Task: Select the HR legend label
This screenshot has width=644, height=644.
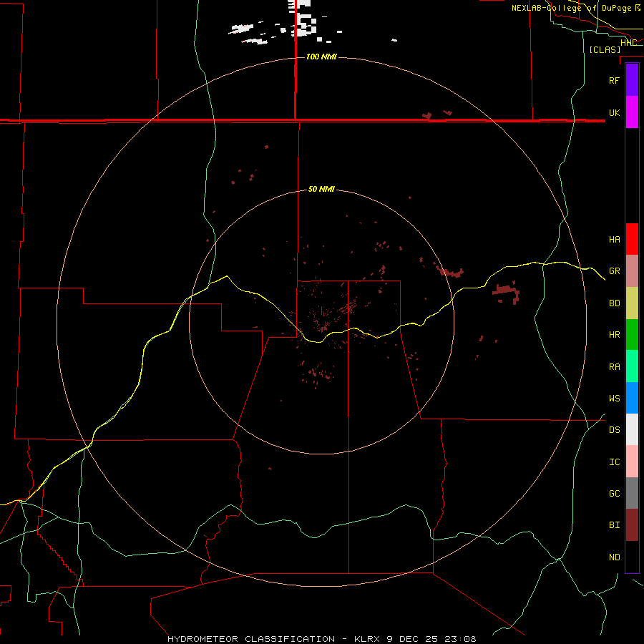Action: (x=614, y=334)
